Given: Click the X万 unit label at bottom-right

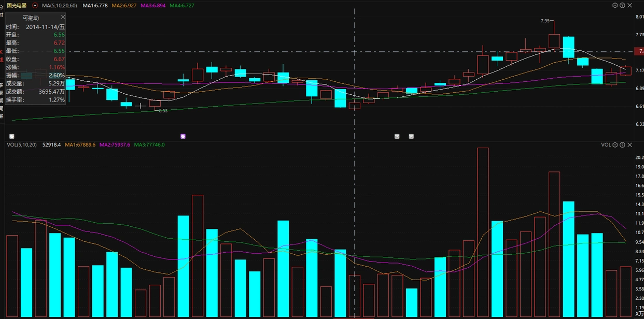Looking at the screenshot, I should tap(638, 314).
